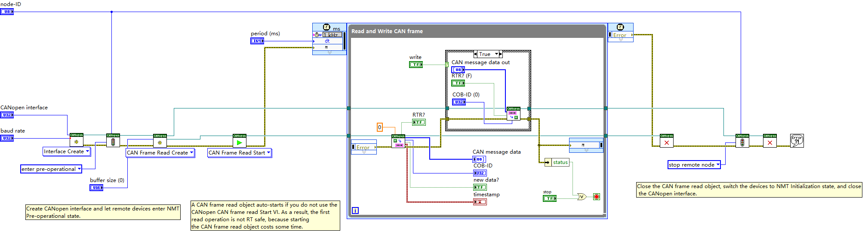Select the CANopen interface U32 terminal
The image size is (868, 232).
[x=7, y=115]
